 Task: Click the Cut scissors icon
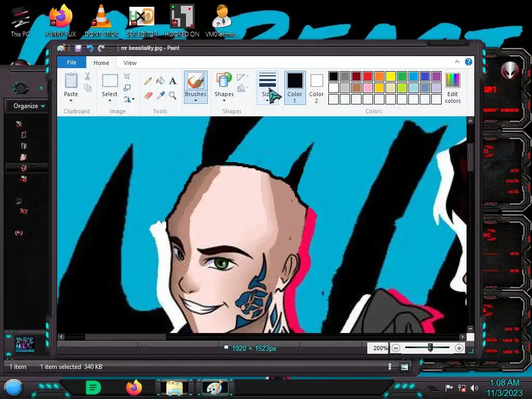[x=87, y=76]
